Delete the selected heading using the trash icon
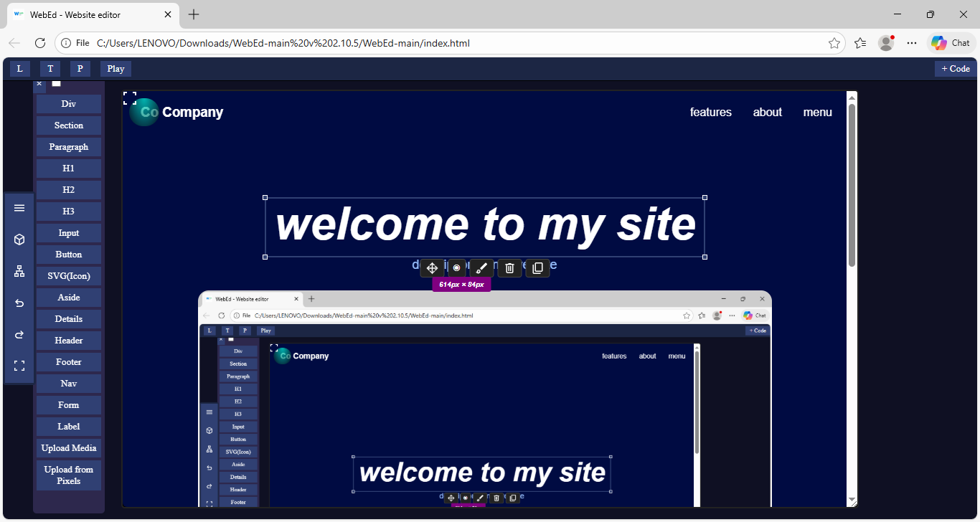The width and height of the screenshot is (980, 522). click(509, 267)
